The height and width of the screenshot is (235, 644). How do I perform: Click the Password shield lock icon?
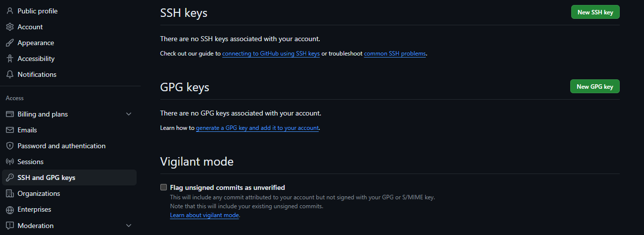[9, 146]
